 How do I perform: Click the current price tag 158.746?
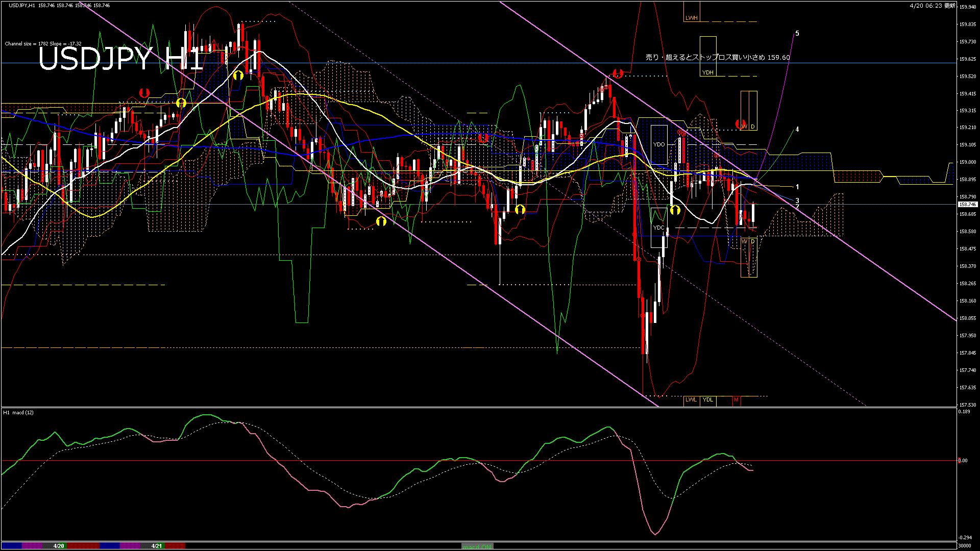click(x=967, y=205)
